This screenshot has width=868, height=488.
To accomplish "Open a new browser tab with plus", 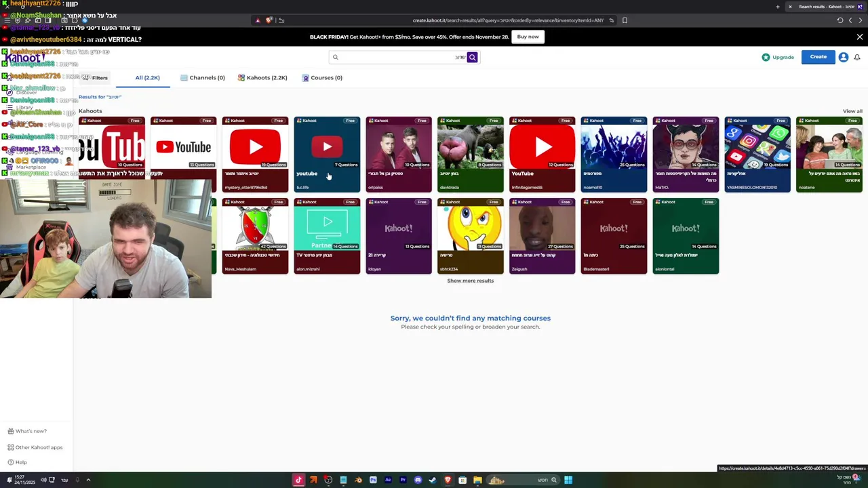I will pos(778,7).
